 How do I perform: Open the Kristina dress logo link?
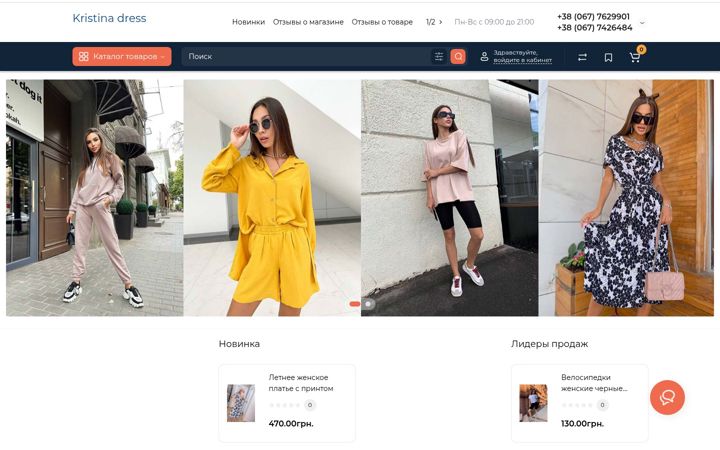point(109,18)
